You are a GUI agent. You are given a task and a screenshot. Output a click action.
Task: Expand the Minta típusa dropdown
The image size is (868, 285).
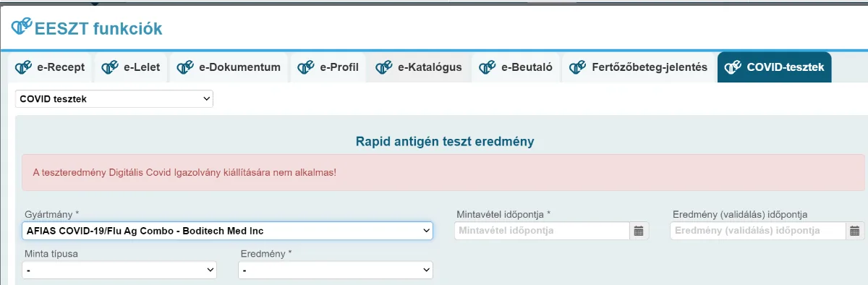tap(119, 270)
